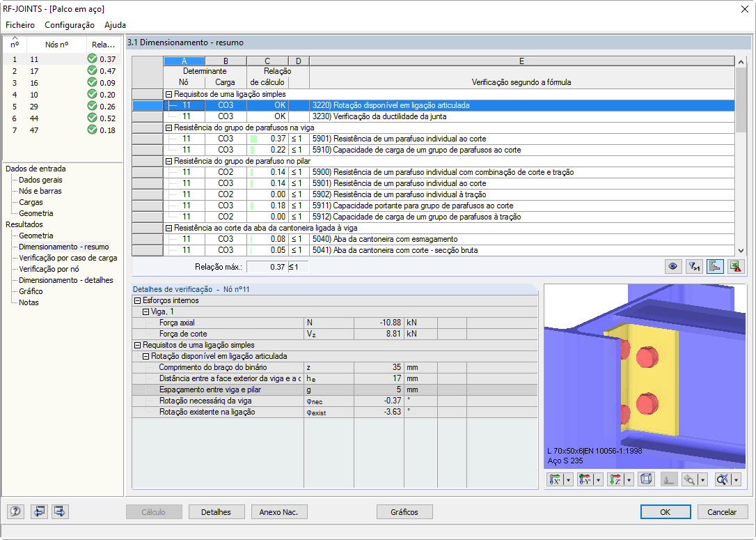The image size is (756, 540).
Task: Select 'Nós e barras' in navigator
Action: pyautogui.click(x=40, y=191)
